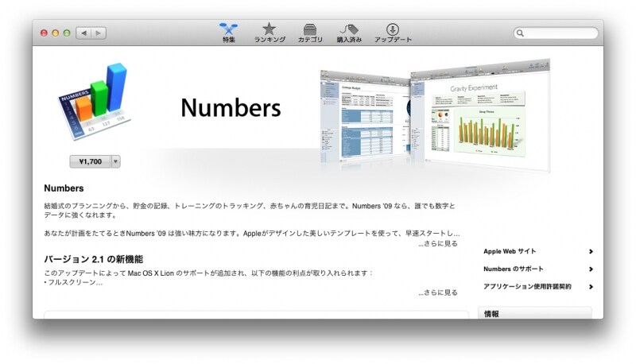
Task: Click the Numbers app icon
Action: (x=94, y=102)
